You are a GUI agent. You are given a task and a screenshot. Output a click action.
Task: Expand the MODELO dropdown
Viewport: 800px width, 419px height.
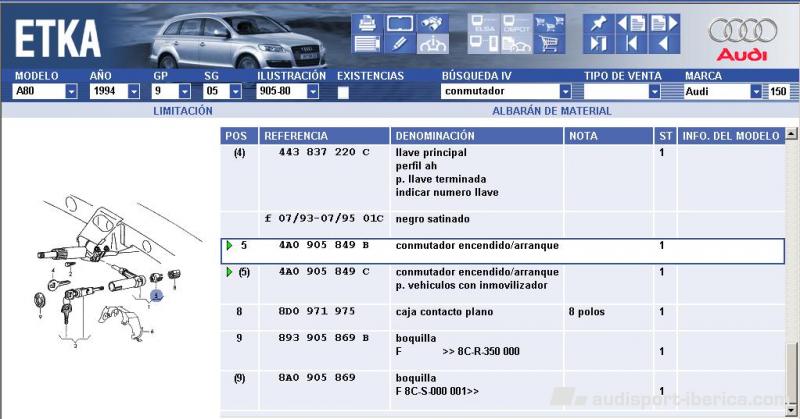click(71, 92)
